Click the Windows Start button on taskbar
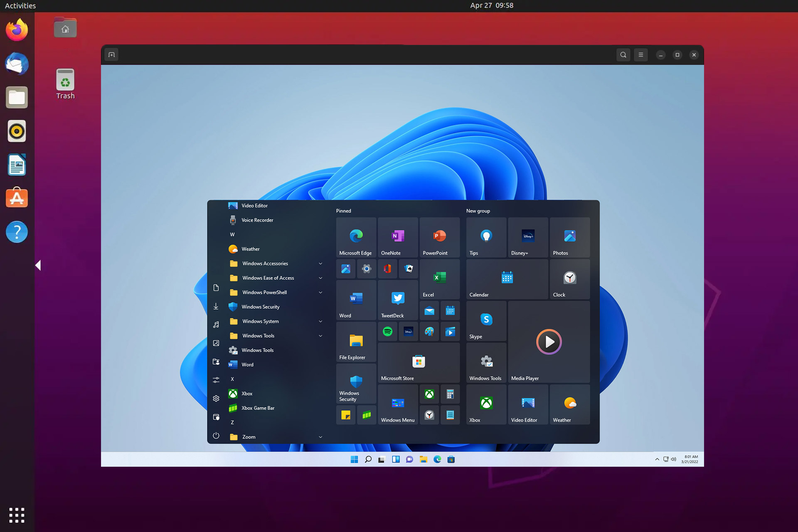The width and height of the screenshot is (798, 532). pos(354,459)
